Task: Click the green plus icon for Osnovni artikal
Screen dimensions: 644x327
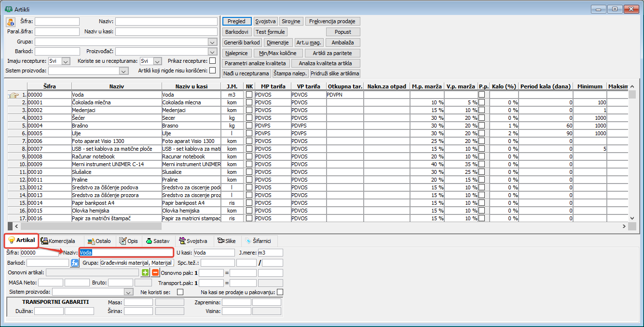Action: [146, 273]
